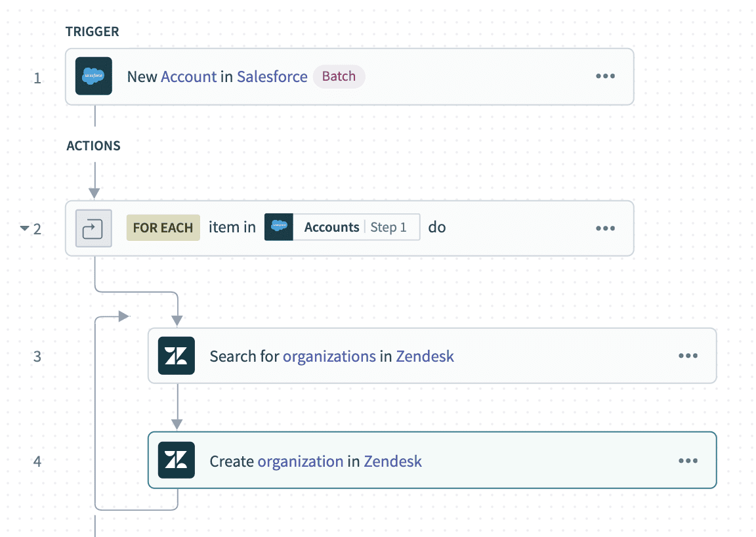Click the Batch tag on trigger

339,77
